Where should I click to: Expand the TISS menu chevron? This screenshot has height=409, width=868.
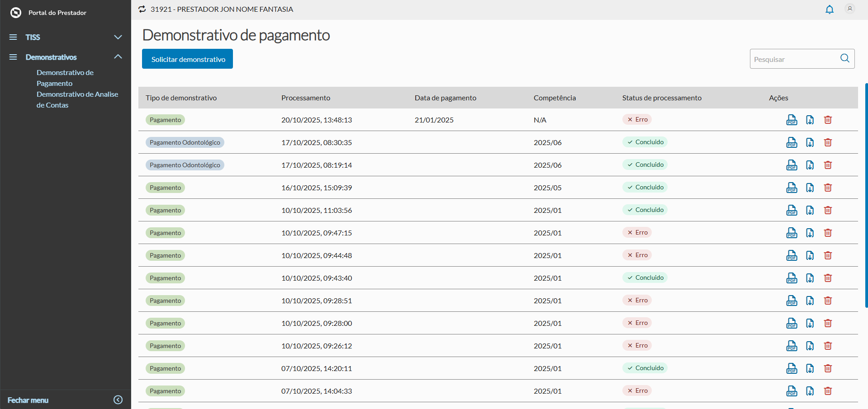click(118, 37)
